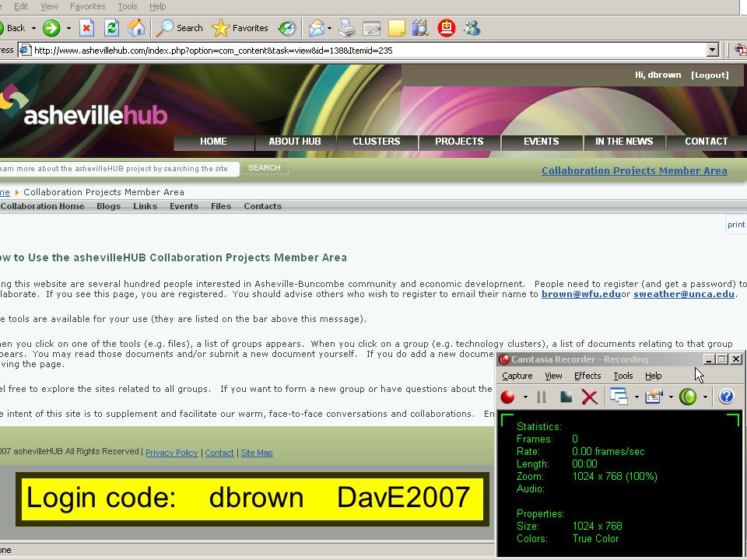Click Camtasia red Record button
Image resolution: width=747 pixels, height=560 pixels.
[x=508, y=397]
